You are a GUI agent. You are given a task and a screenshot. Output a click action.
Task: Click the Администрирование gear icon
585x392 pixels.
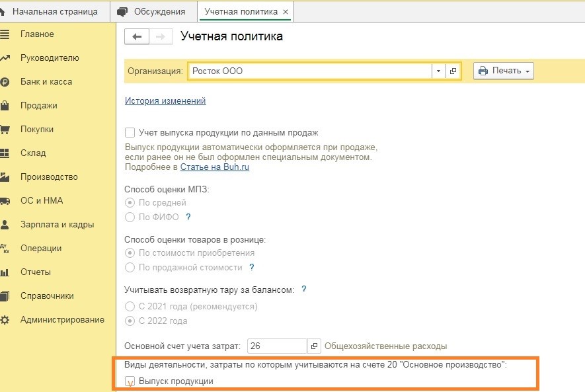5,320
